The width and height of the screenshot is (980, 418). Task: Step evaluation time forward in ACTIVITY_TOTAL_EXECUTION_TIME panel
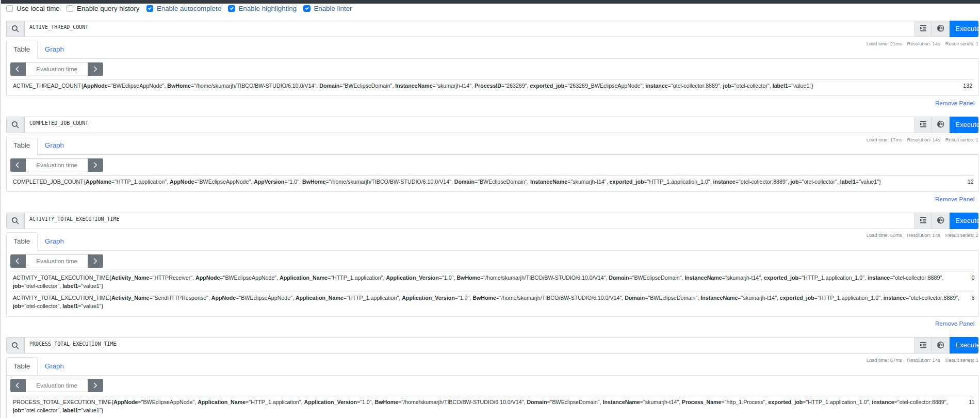(x=95, y=261)
